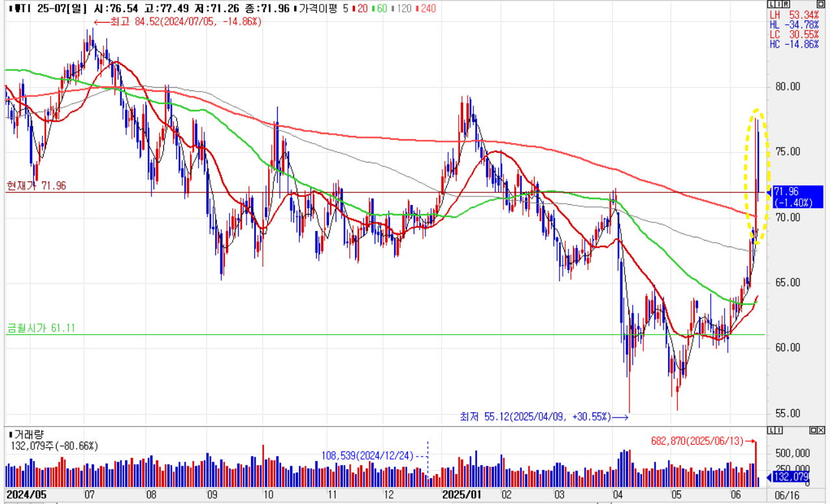This screenshot has height=504, width=830.
Task: Open the WTI 25-07 symbol title settings
Action: (x=40, y=8)
